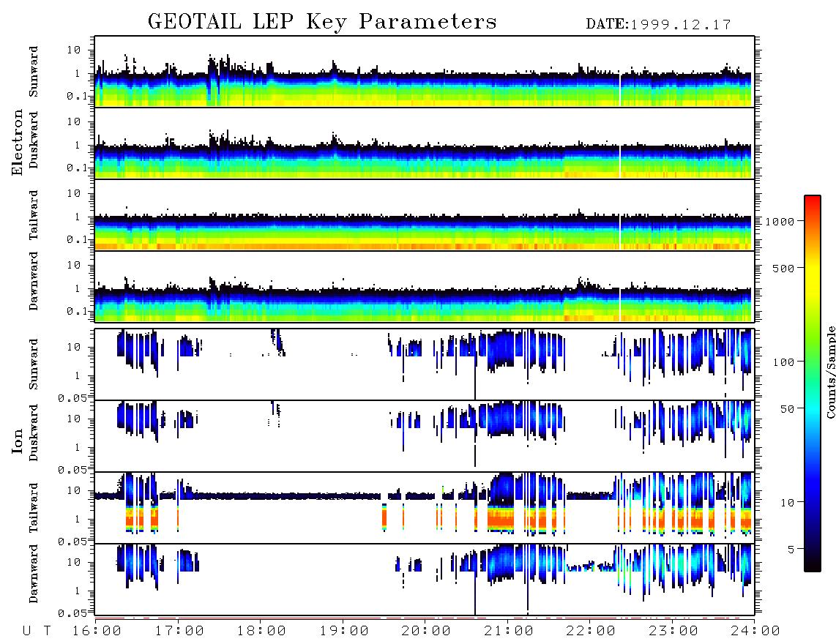Click the "0.1" tick of Electron Sunward panel
The width and height of the screenshot is (836, 644).
[x=76, y=96]
